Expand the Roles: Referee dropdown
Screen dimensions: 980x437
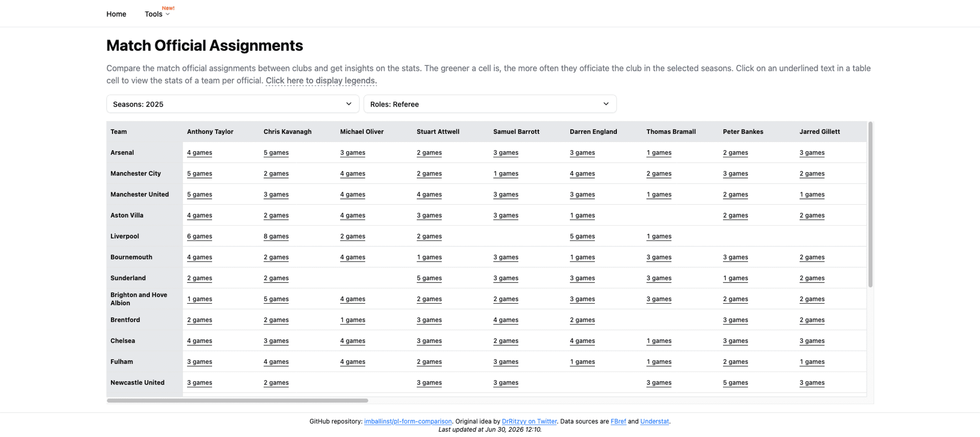click(490, 104)
